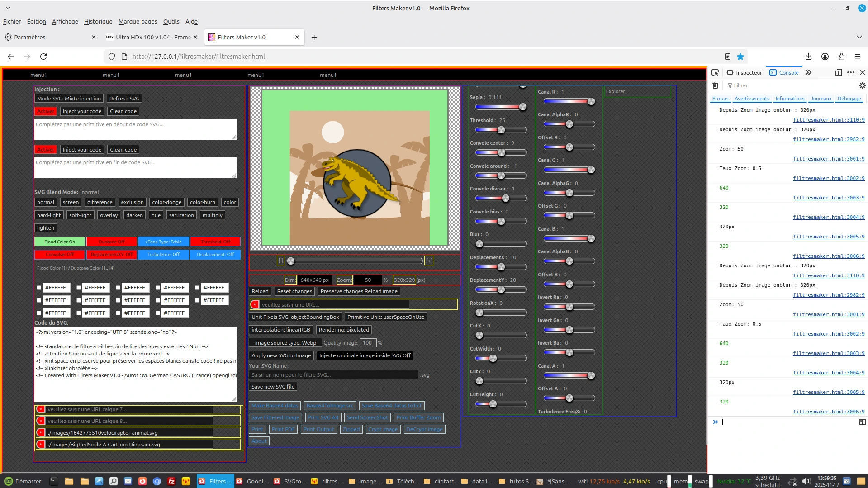
Task: Click the red icon beside velociraptor-animal.svg
Action: click(x=41, y=433)
